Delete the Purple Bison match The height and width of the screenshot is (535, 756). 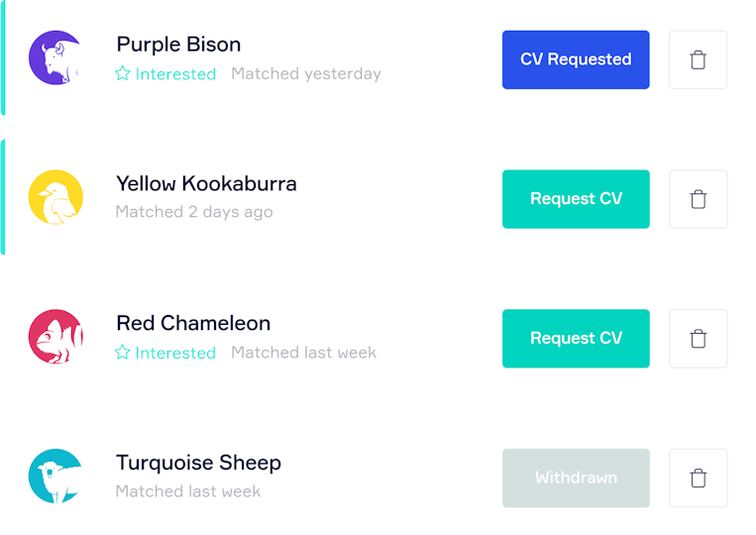pos(698,59)
